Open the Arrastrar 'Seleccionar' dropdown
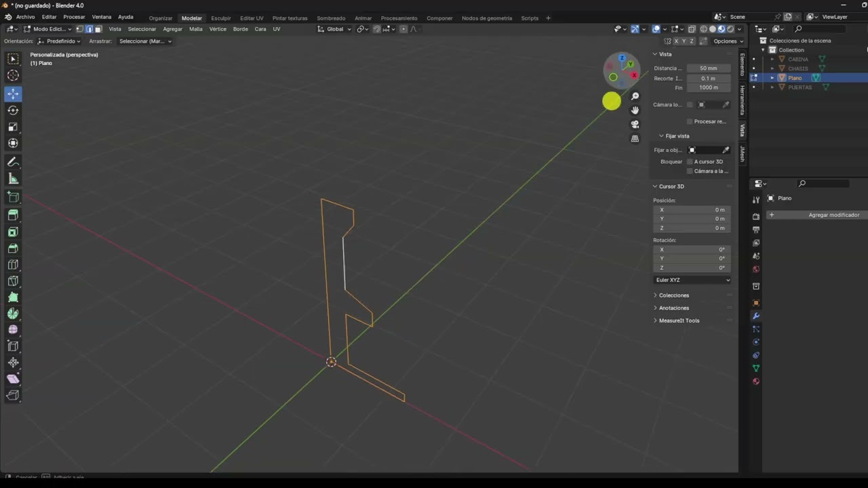 (x=145, y=41)
